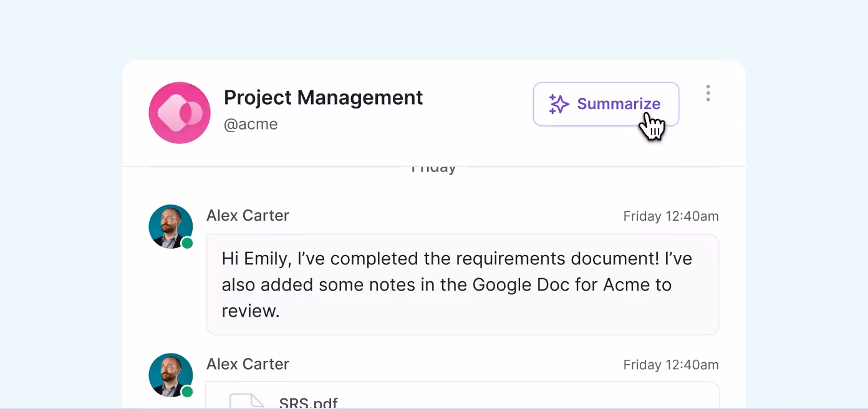Click the Summarize button
This screenshot has height=409, width=868.
[x=605, y=104]
